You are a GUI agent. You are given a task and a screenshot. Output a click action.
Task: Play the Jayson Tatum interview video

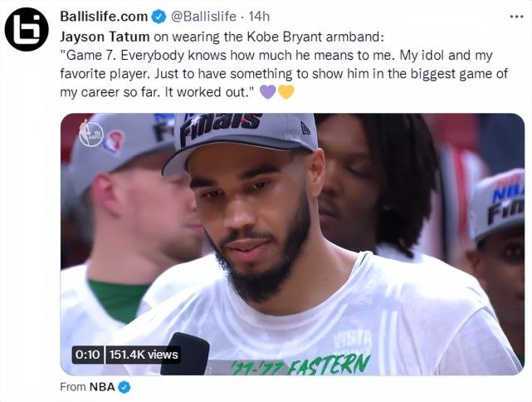tap(292, 244)
